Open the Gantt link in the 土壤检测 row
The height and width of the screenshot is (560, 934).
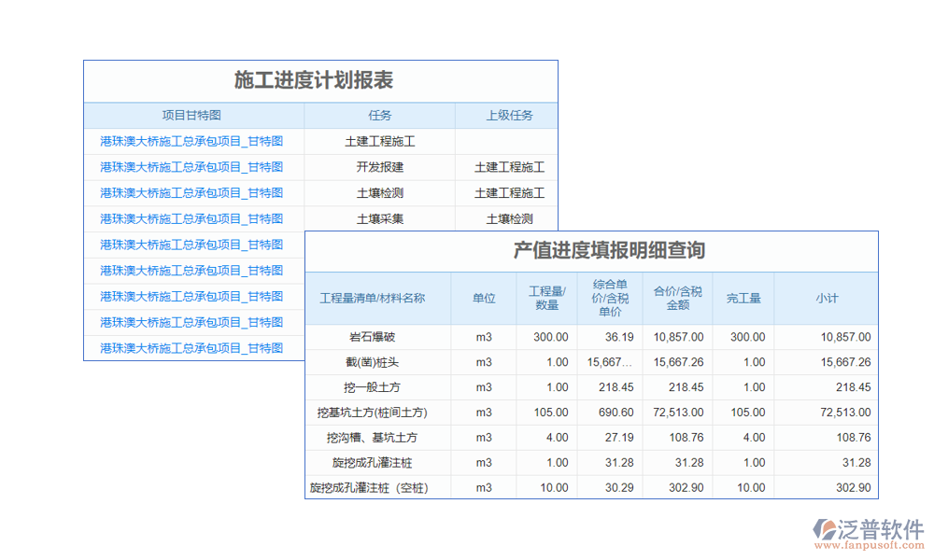click(191, 193)
